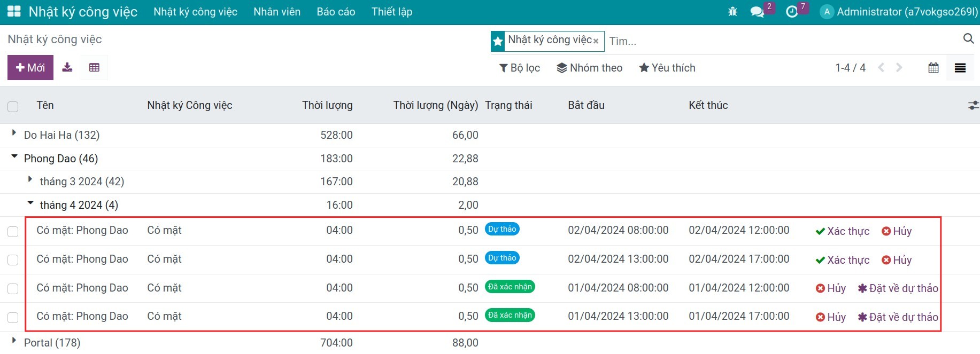Check the row starting 02/04/2024 08:00:00
Viewport: 980px width, 354px height.
pyautogui.click(x=13, y=231)
